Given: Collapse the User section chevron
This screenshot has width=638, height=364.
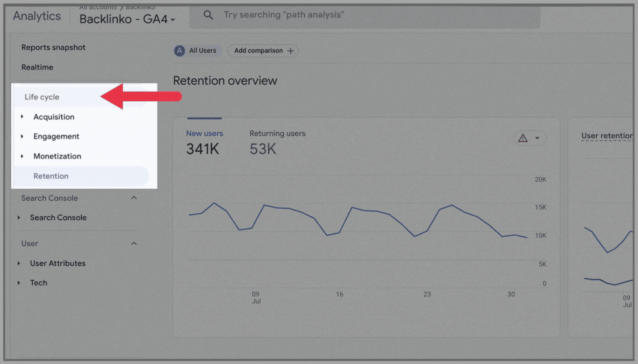Looking at the screenshot, I should pos(134,243).
